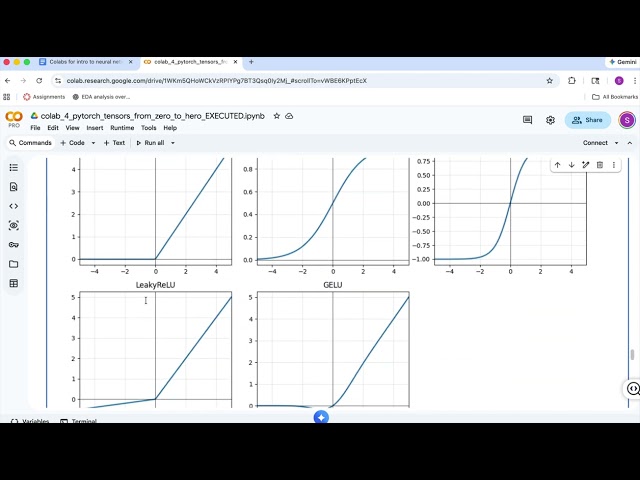Bookmark this page with the star icon
Screen dimensions: 640x480
[549, 81]
